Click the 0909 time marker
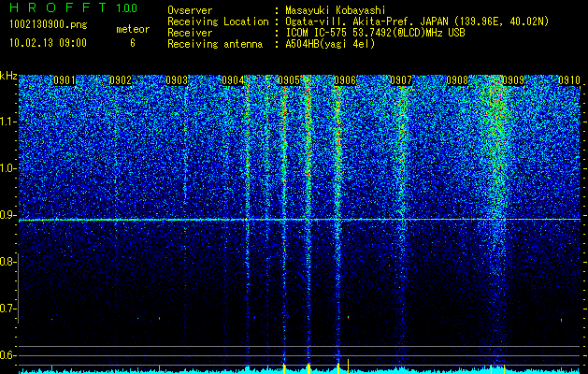 (513, 80)
